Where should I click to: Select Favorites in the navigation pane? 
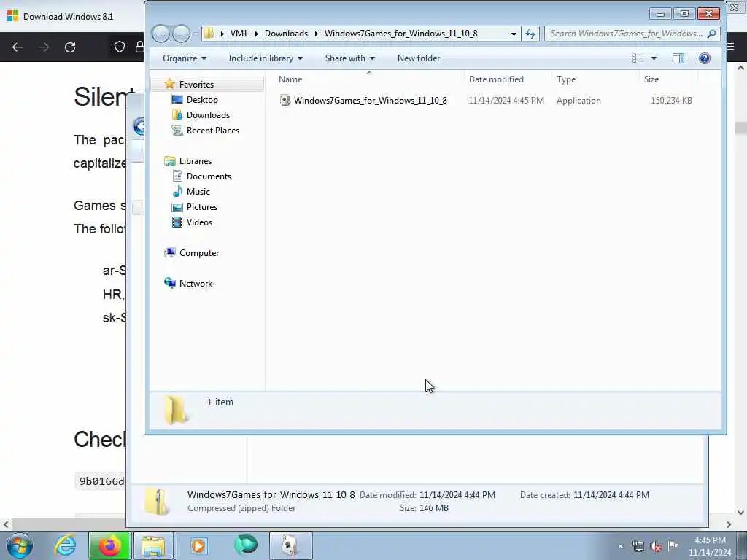coord(196,85)
